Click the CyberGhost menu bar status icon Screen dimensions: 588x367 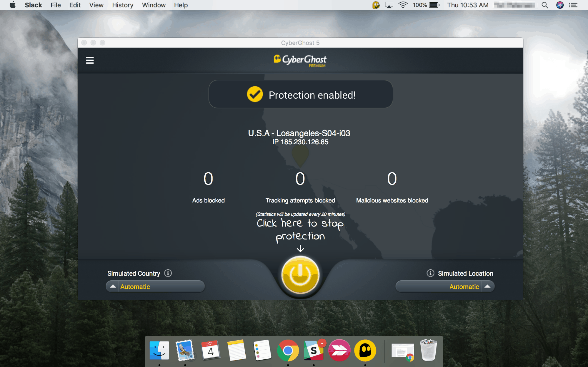pyautogui.click(x=376, y=5)
